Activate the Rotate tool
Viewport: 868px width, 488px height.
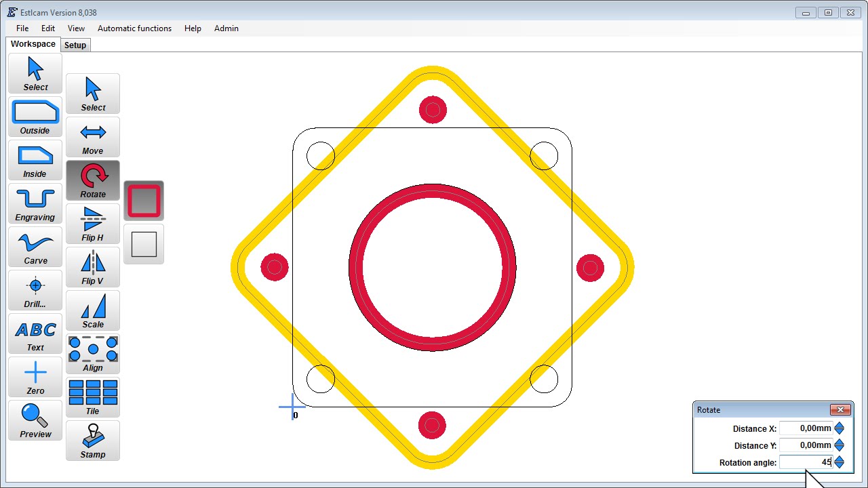93,180
